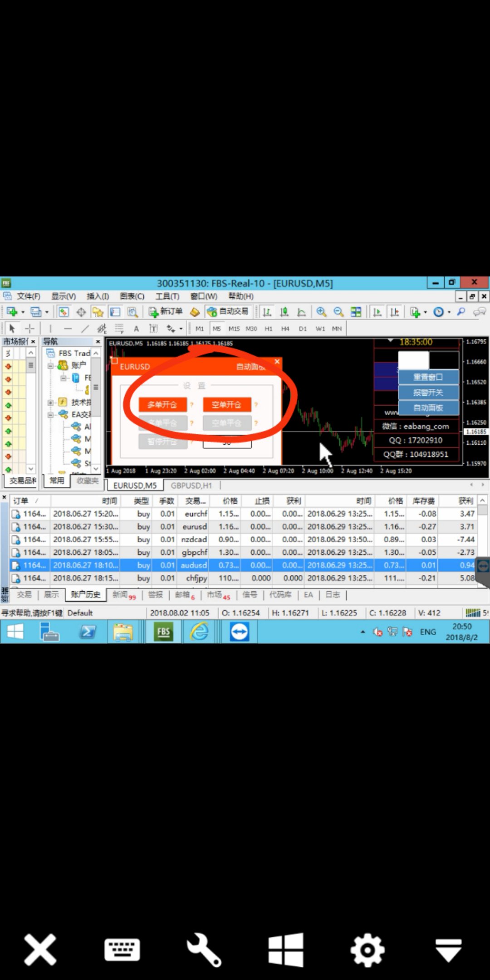Switch chart to M15 timeframe
The width and height of the screenshot is (490, 980).
click(234, 328)
